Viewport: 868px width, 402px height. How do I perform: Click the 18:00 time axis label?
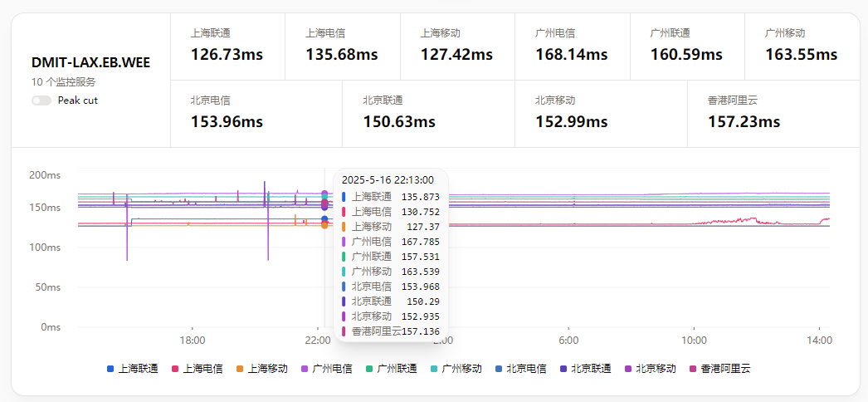pos(193,341)
